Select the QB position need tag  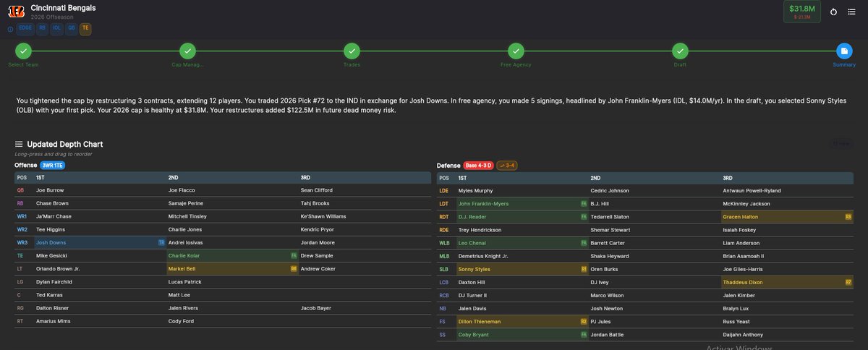(x=72, y=29)
